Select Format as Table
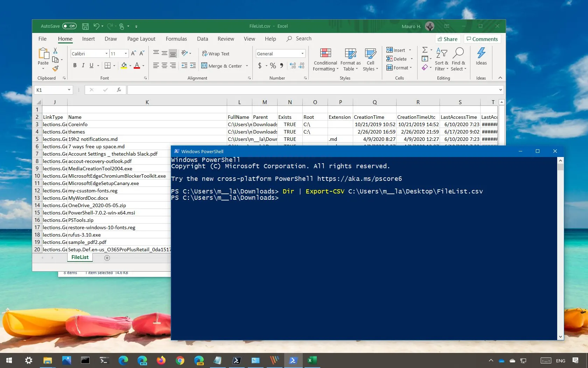Image resolution: width=588 pixels, height=368 pixels. point(350,60)
